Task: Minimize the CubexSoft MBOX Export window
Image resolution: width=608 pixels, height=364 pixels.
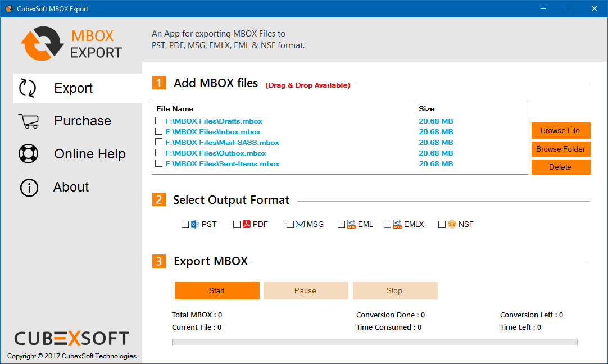Action: 543,8
